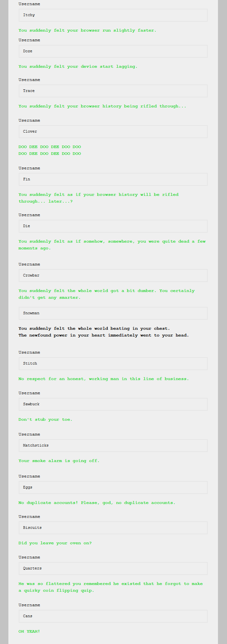The width and height of the screenshot is (227, 644).
Task: Click the Username label above Itchy
Action: coord(29,4)
